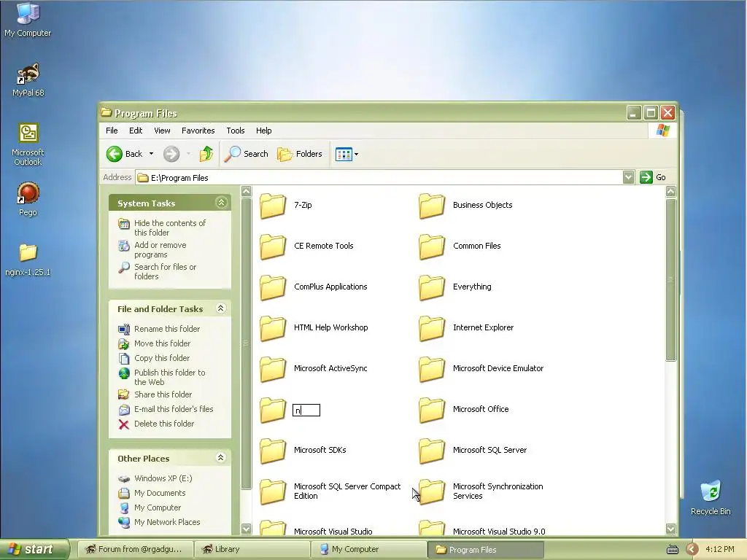Select the Common Files folder icon

432,246
